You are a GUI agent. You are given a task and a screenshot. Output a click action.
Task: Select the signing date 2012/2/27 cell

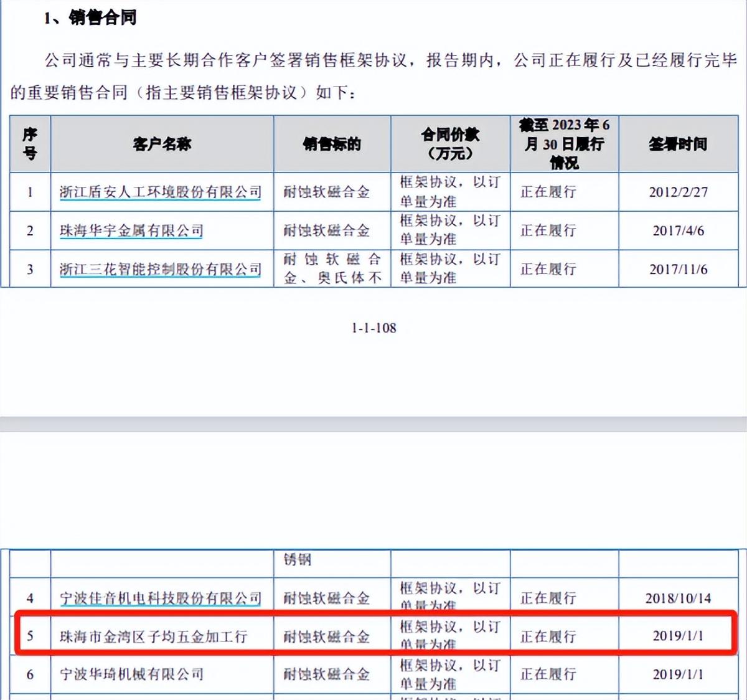coord(679,192)
